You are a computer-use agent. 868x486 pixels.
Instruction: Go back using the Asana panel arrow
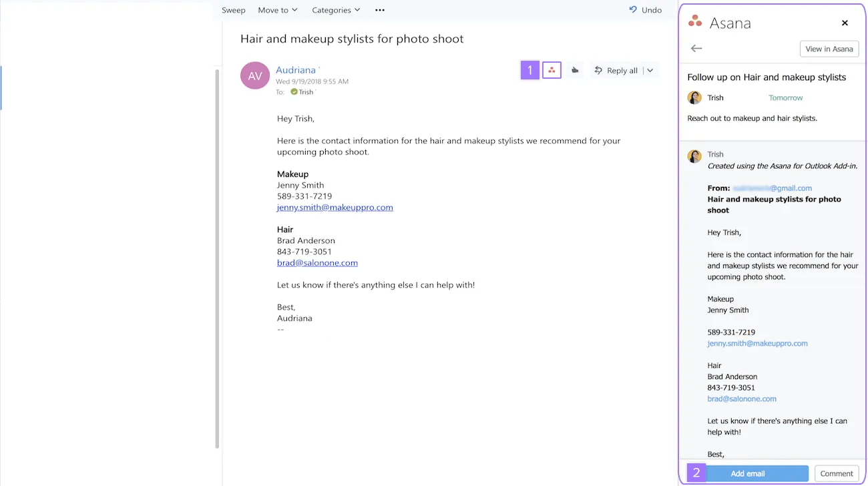coord(696,48)
